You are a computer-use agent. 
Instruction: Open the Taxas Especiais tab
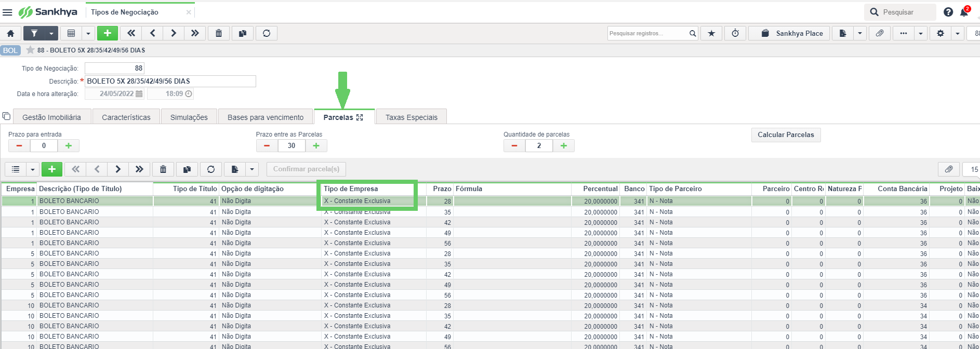[412, 117]
